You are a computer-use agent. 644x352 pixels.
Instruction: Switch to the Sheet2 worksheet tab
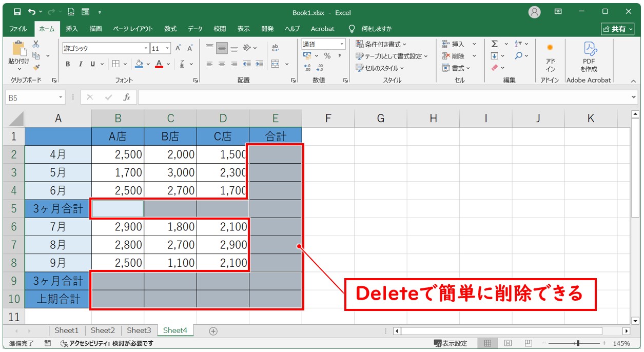pyautogui.click(x=103, y=330)
